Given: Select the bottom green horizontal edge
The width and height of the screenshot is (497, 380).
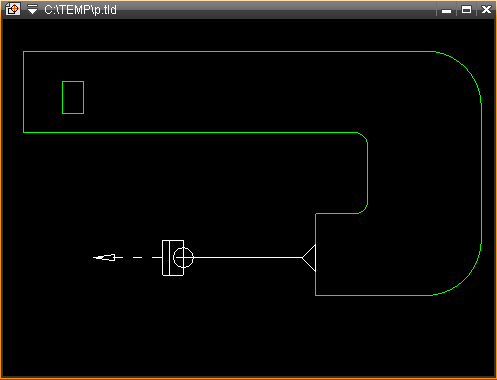Looking at the screenshot, I should 374,295.
